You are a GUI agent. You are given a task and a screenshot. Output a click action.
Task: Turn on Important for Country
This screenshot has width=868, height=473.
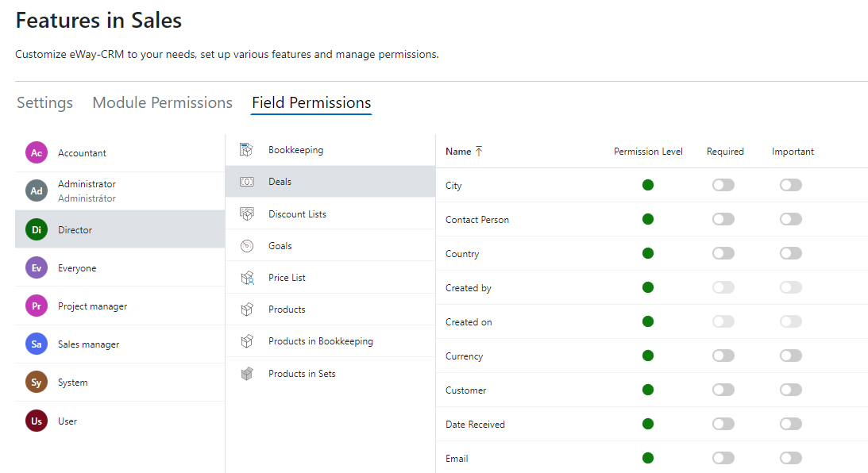click(791, 253)
